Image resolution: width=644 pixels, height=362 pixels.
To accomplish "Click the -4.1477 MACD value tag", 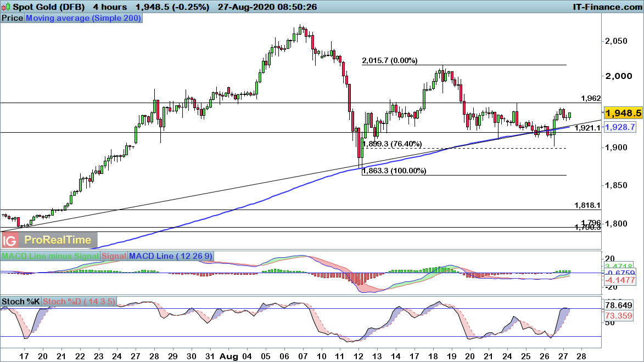I will tap(620, 280).
